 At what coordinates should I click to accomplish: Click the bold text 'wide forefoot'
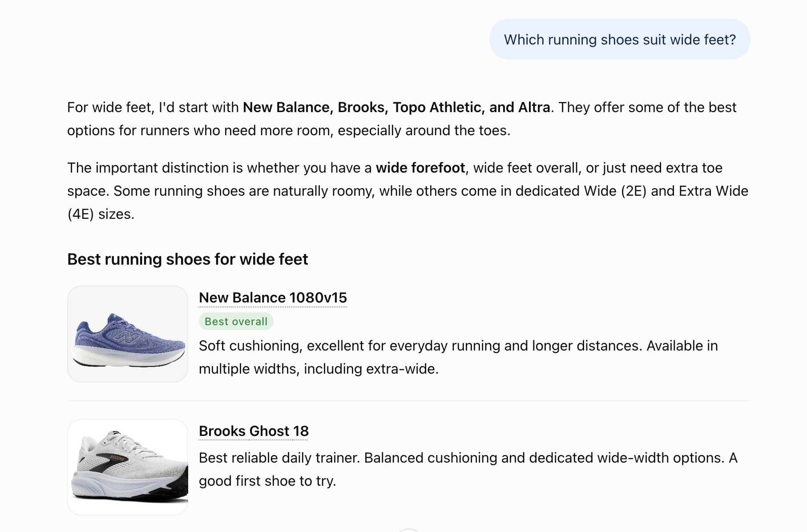[420, 168]
